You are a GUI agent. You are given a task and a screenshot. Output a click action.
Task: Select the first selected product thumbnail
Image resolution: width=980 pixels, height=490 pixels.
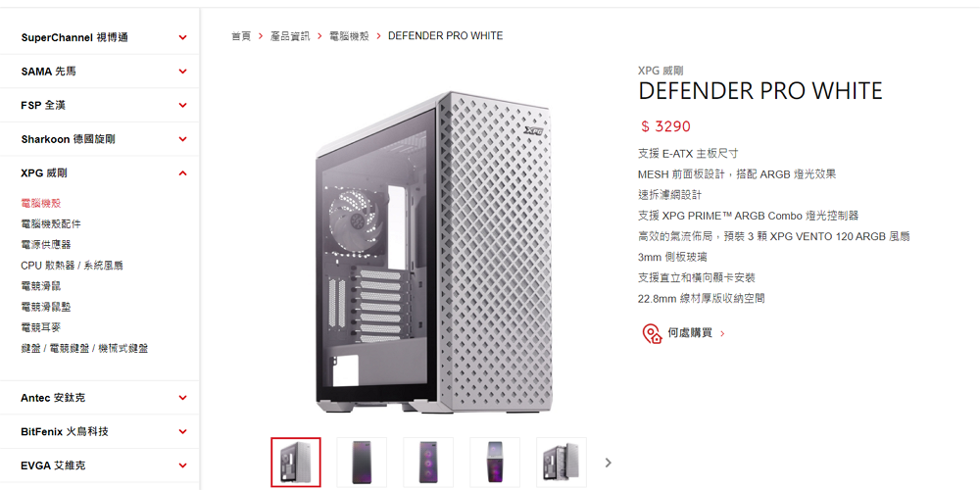(296, 462)
